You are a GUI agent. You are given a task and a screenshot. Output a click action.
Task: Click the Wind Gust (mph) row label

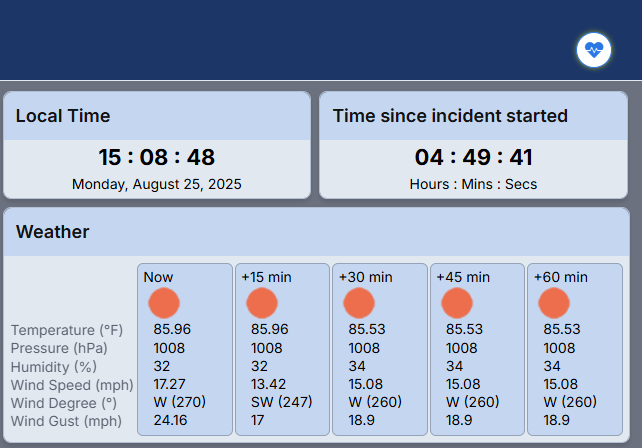65,421
